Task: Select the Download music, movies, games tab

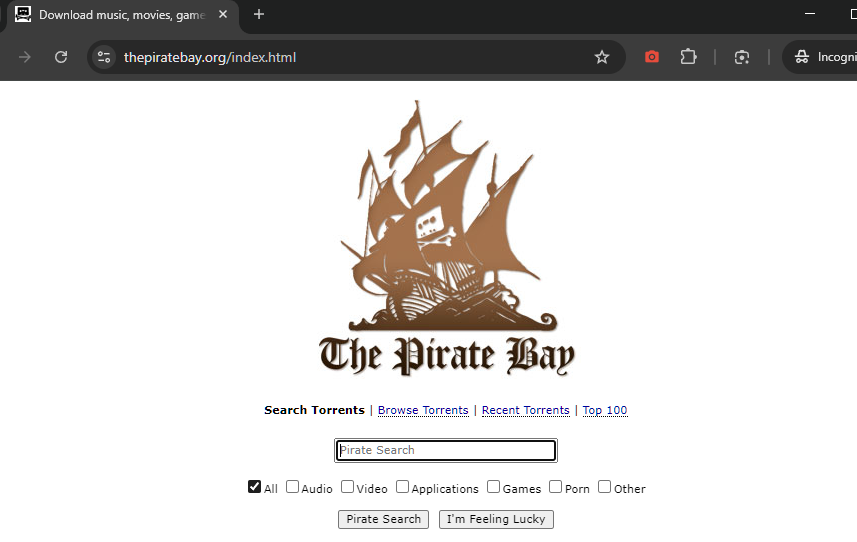Action: point(120,15)
